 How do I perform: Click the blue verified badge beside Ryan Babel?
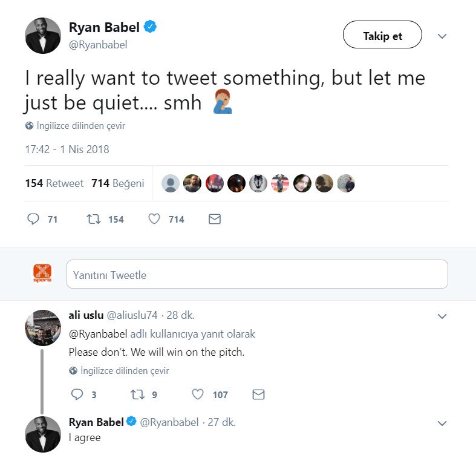151,27
